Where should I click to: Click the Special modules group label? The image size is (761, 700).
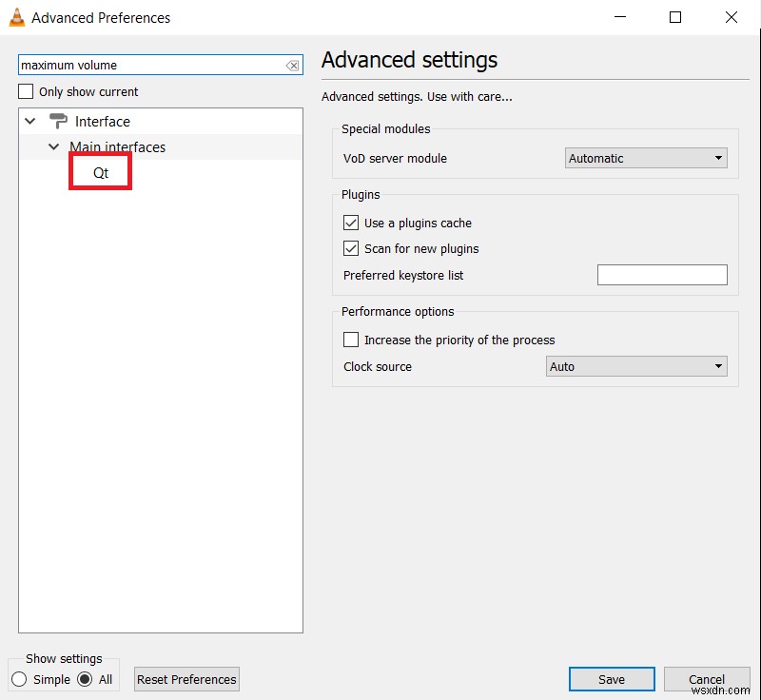(x=386, y=129)
